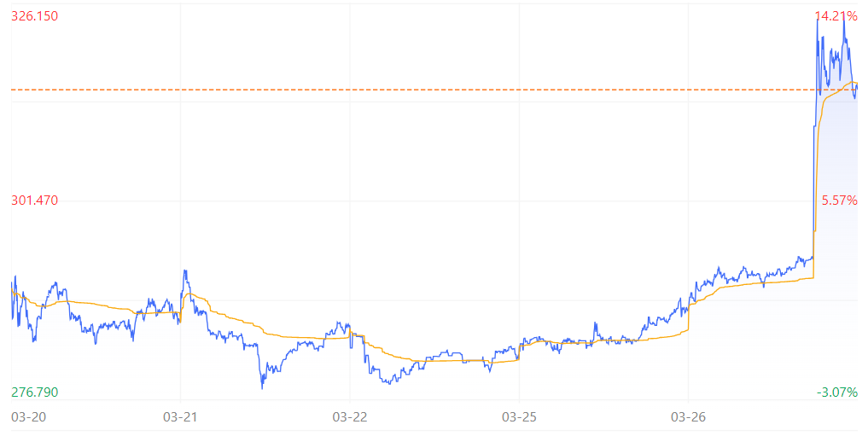
Task: Click the 5.57% percentage label
Action: (x=839, y=201)
